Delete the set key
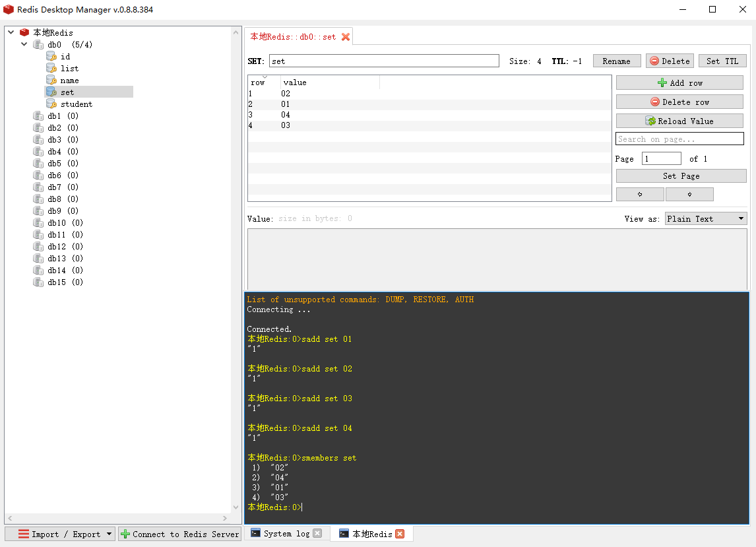Screen dimensions: 756x547 click(x=670, y=61)
